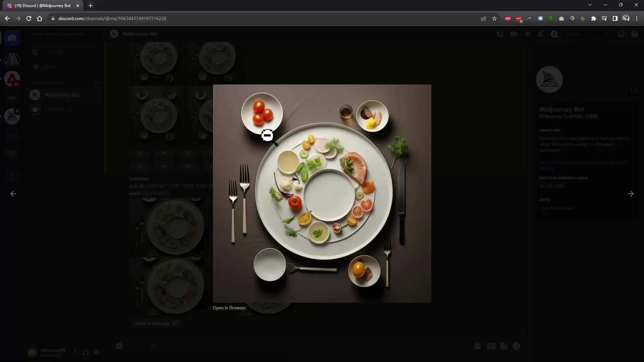Open the ABP Adblock Plus extension

point(508,18)
